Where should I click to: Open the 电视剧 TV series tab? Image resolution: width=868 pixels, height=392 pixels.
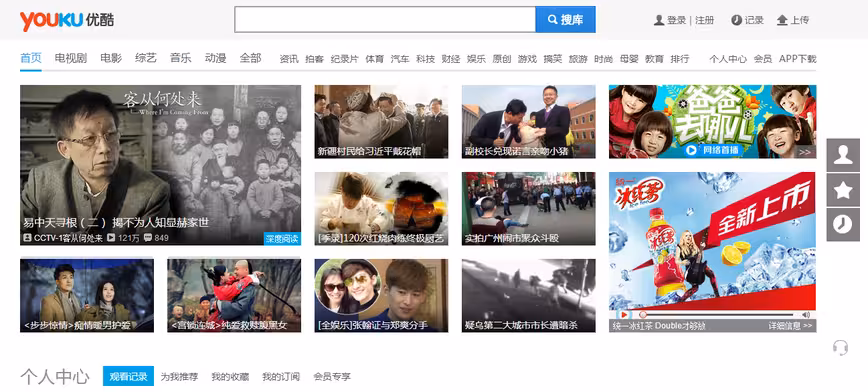point(71,58)
